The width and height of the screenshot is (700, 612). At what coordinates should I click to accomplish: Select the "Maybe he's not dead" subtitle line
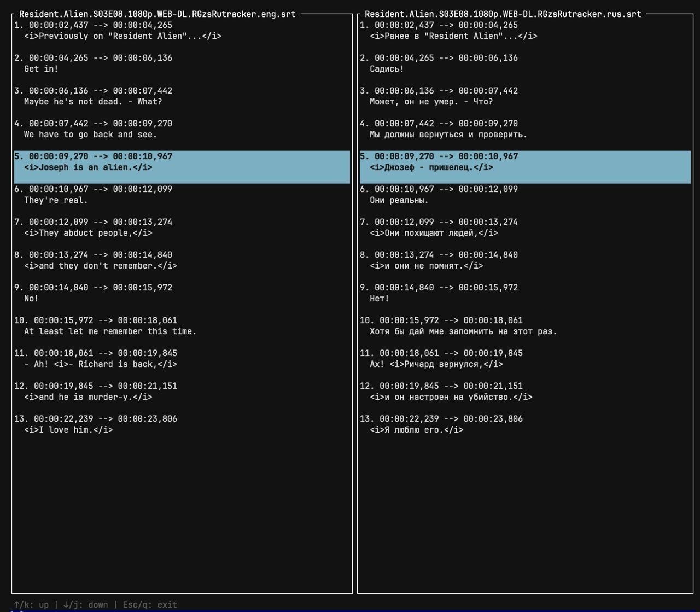click(93, 102)
